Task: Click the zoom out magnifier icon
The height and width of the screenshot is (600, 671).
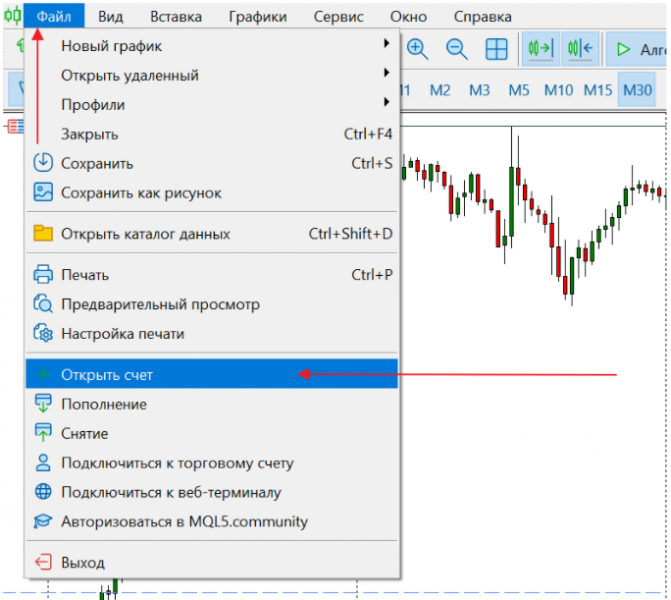Action: coord(457,49)
